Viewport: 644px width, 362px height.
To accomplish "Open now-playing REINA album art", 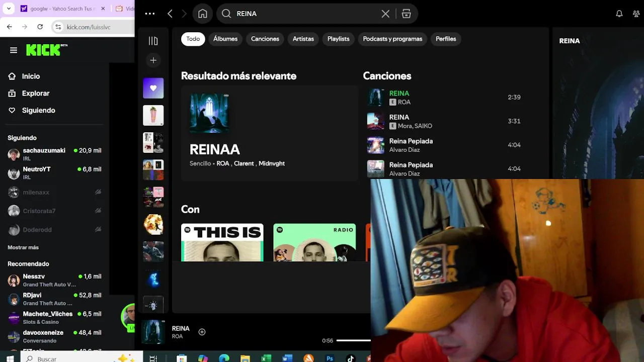I will tap(153, 332).
